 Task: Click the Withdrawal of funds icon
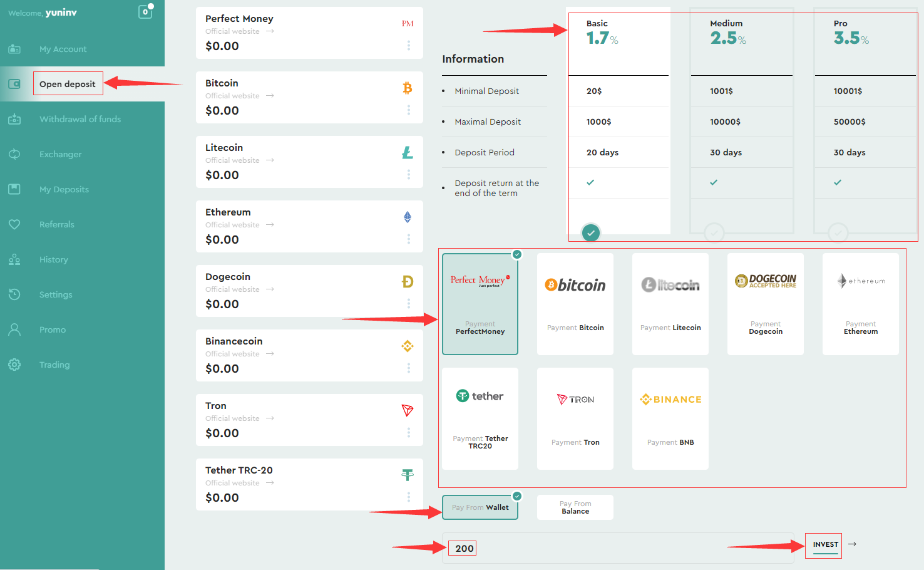tap(14, 119)
